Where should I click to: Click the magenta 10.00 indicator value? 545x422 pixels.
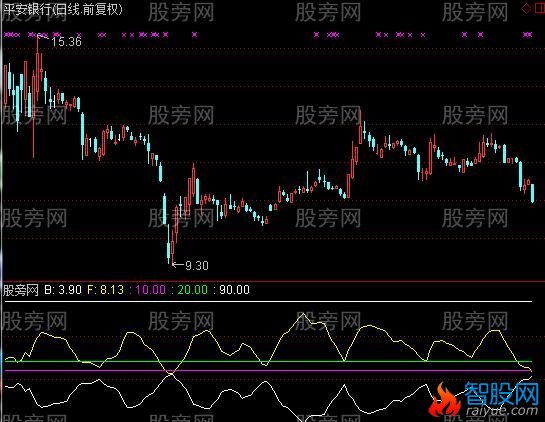(x=150, y=290)
